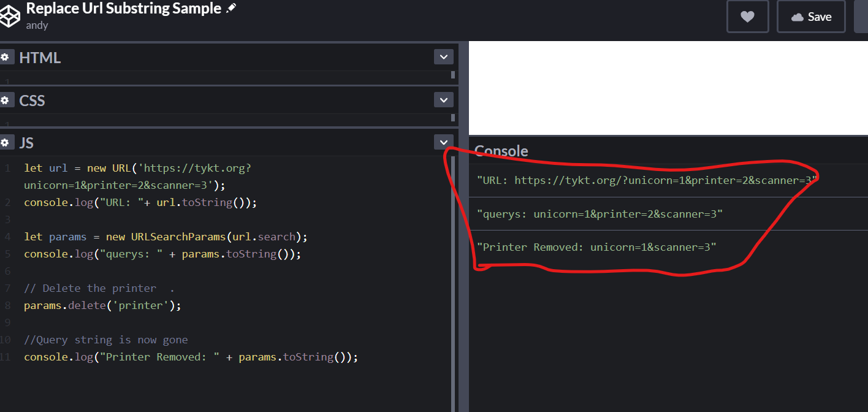868x412 pixels.
Task: Open HTML editor settings gear
Action: click(6, 58)
